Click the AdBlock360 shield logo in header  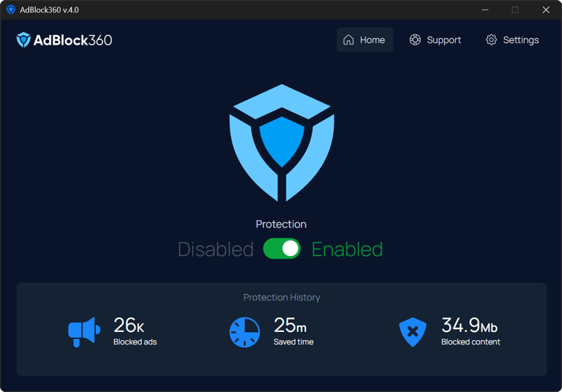23,40
